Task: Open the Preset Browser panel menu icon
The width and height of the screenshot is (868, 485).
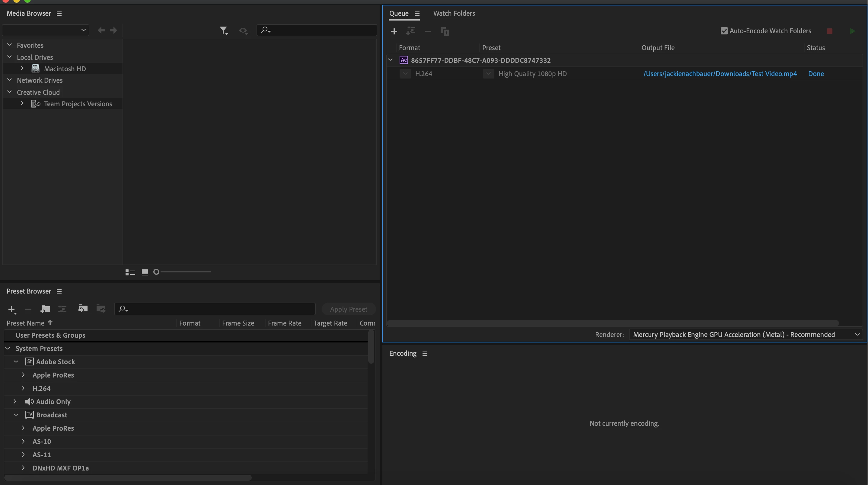Action: point(59,291)
